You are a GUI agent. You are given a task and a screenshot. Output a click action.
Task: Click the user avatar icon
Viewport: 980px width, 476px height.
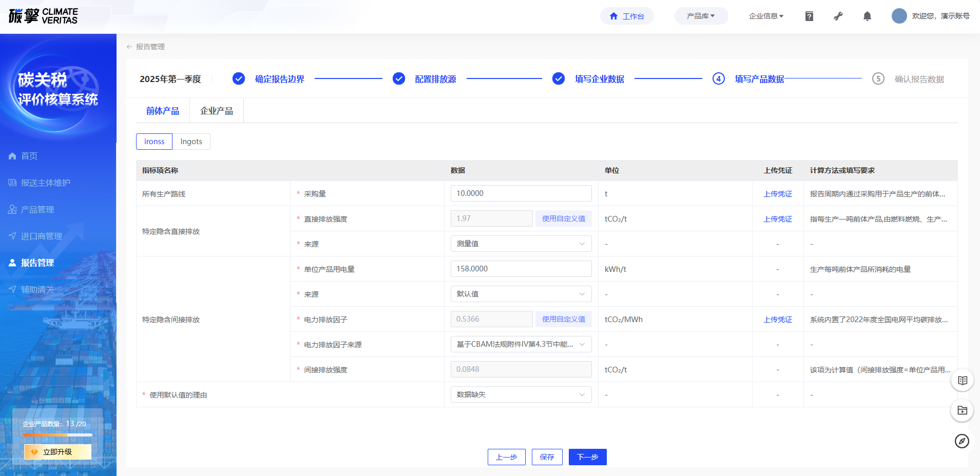[899, 16]
